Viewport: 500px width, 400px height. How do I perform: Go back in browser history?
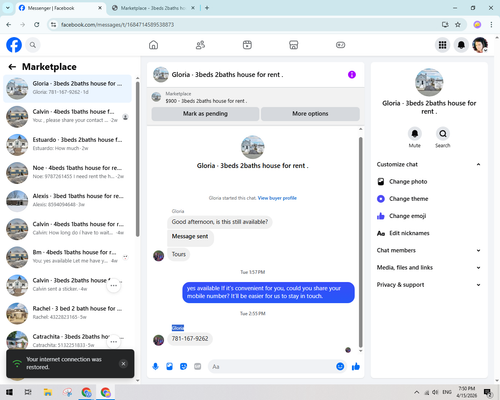[9, 25]
